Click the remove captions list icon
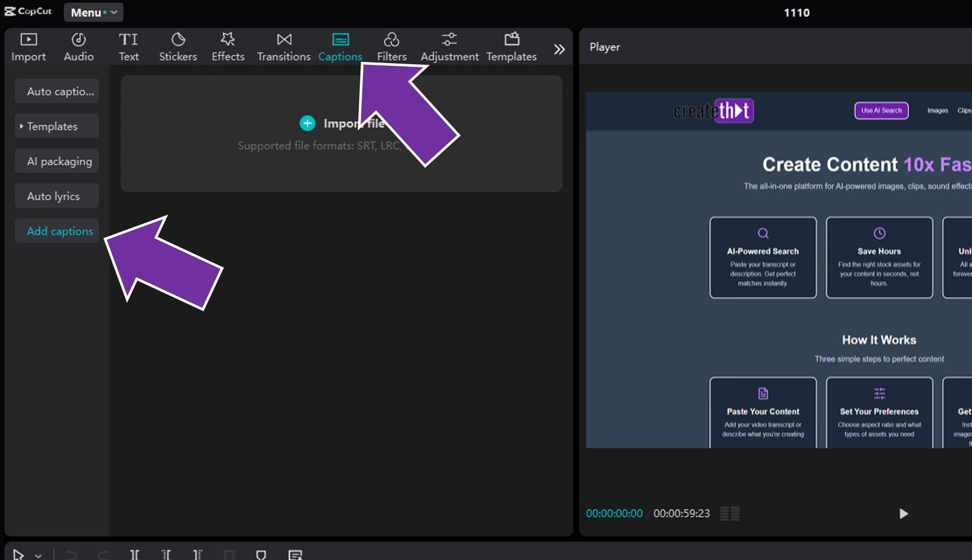This screenshot has width=972, height=560. (x=295, y=555)
